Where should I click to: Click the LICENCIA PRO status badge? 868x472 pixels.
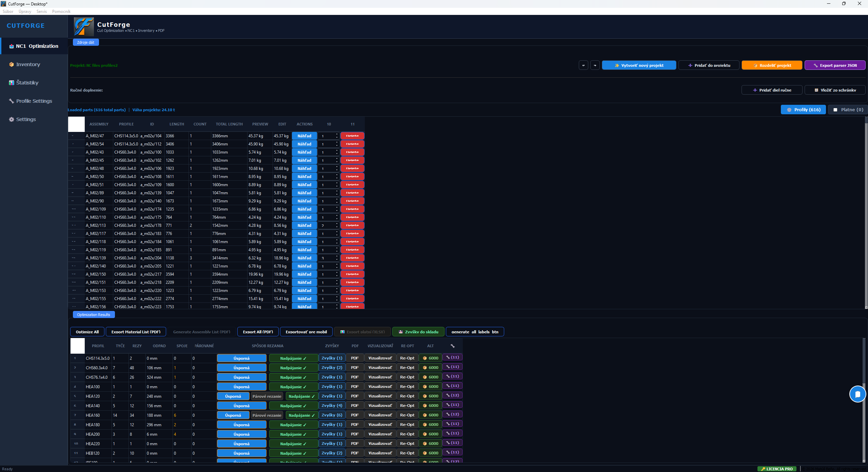777,469
